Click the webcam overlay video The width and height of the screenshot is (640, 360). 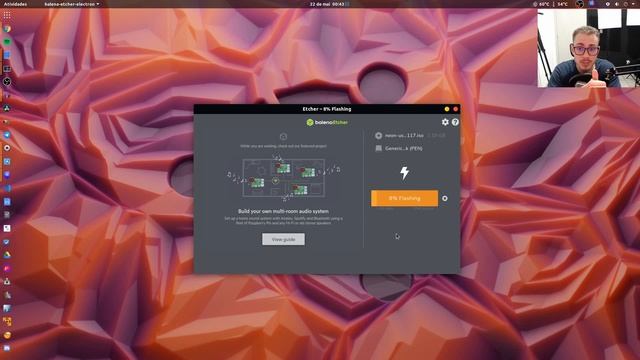tap(589, 48)
